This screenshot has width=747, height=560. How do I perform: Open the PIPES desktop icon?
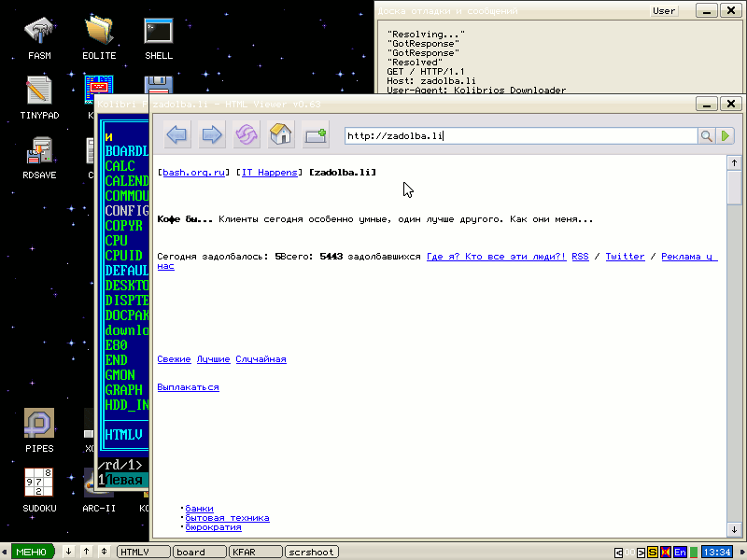pyautogui.click(x=39, y=429)
